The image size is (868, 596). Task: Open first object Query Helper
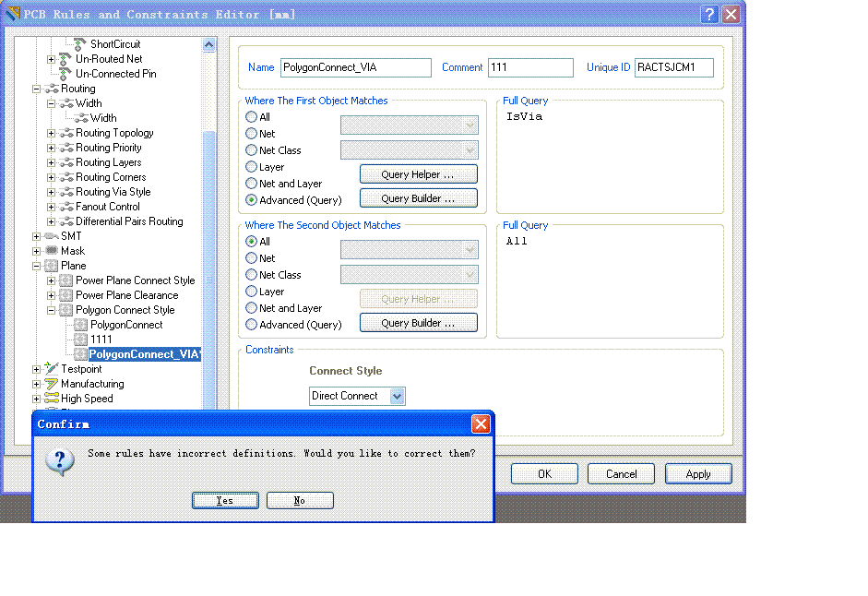pyautogui.click(x=419, y=174)
